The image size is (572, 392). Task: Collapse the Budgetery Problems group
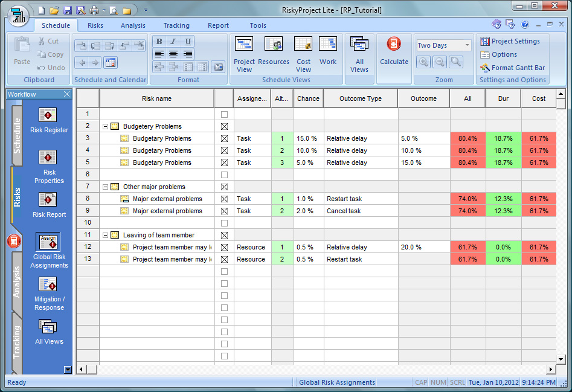(x=105, y=126)
